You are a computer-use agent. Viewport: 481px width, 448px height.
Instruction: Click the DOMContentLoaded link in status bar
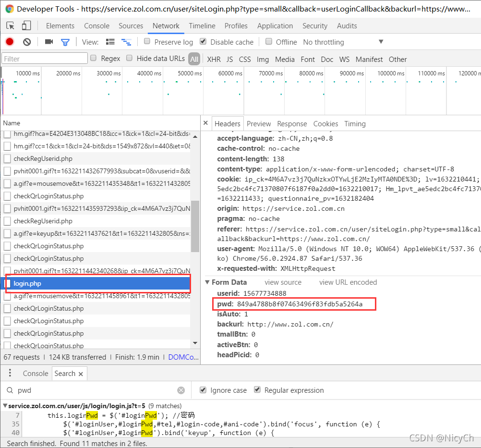[183, 357]
